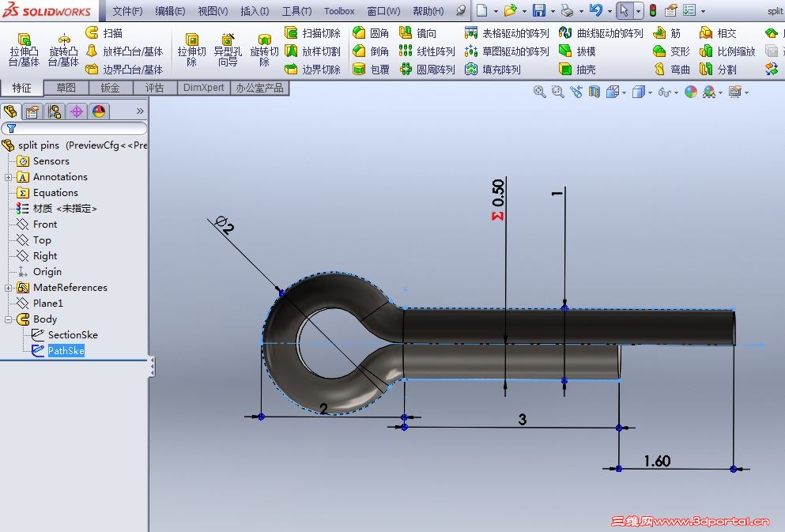This screenshot has height=532, width=785.
Task: Click the Zoom to Area view icon
Action: coord(557,92)
